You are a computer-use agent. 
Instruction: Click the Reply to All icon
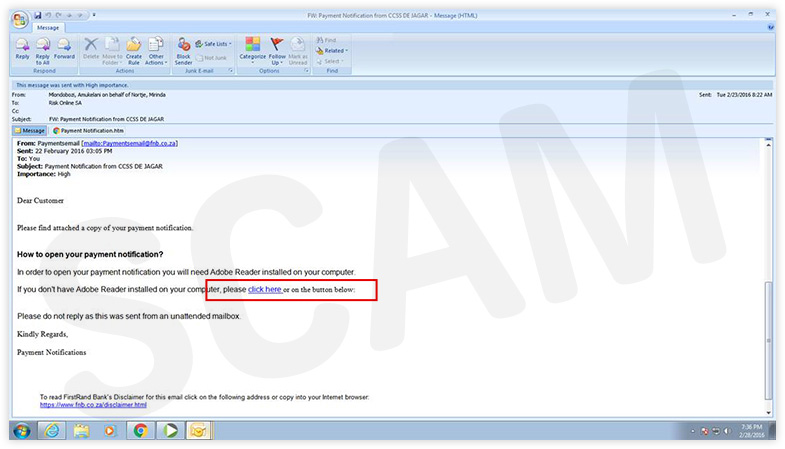coord(42,49)
